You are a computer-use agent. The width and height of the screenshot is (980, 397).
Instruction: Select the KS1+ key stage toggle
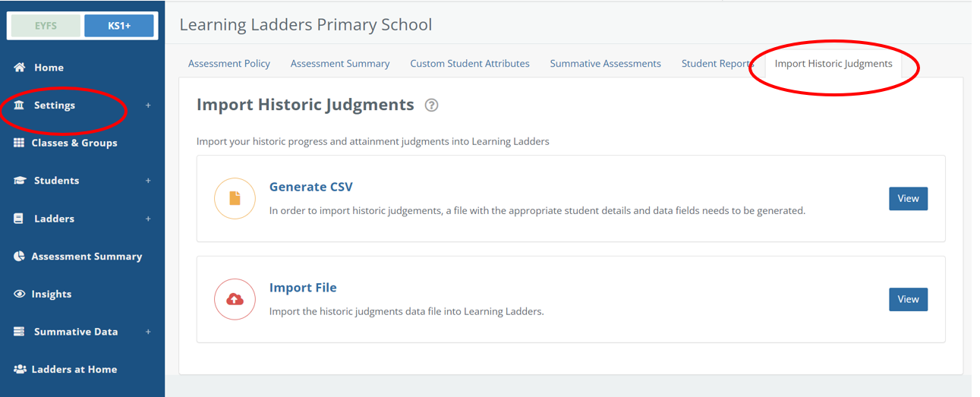(119, 26)
